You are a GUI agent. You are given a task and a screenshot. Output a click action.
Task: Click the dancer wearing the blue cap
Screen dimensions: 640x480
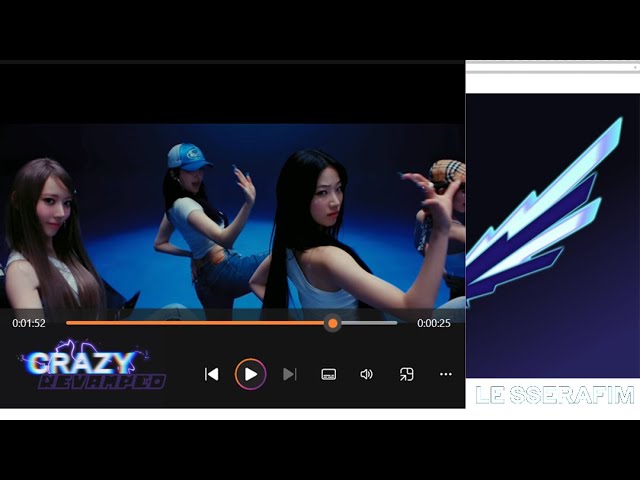point(195,215)
